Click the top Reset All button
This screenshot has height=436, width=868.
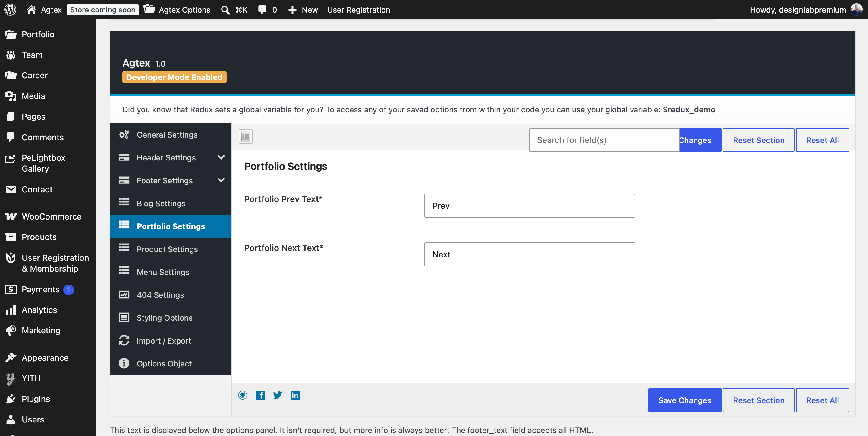point(822,140)
